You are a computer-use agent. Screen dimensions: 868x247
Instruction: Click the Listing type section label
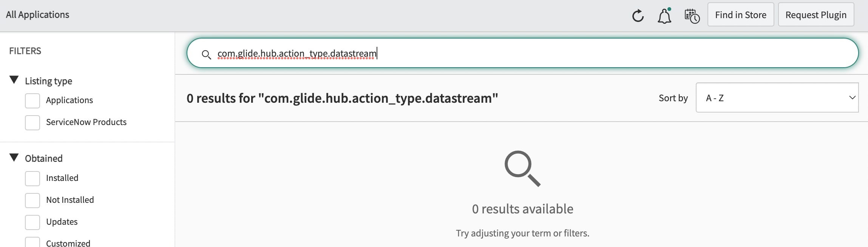48,81
